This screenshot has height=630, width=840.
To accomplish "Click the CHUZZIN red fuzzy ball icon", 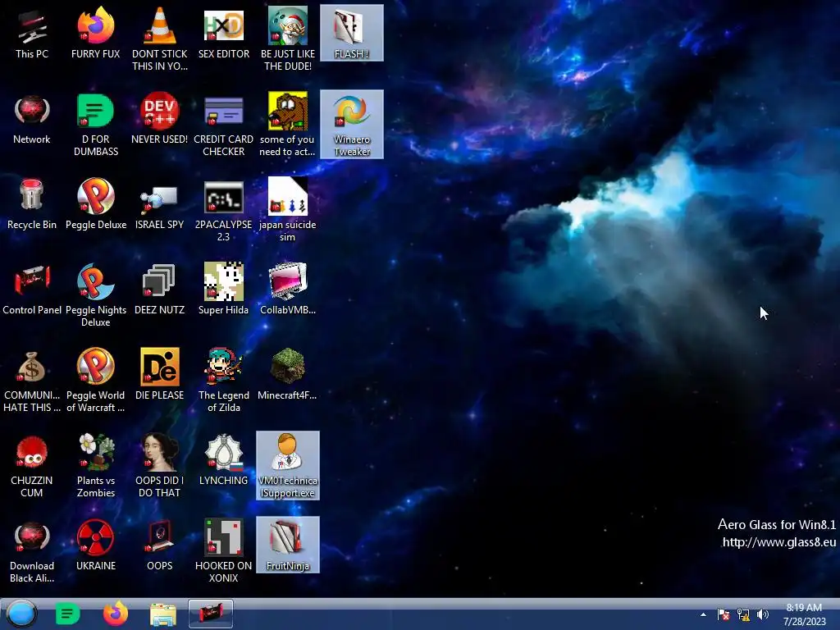I will click(x=32, y=465).
